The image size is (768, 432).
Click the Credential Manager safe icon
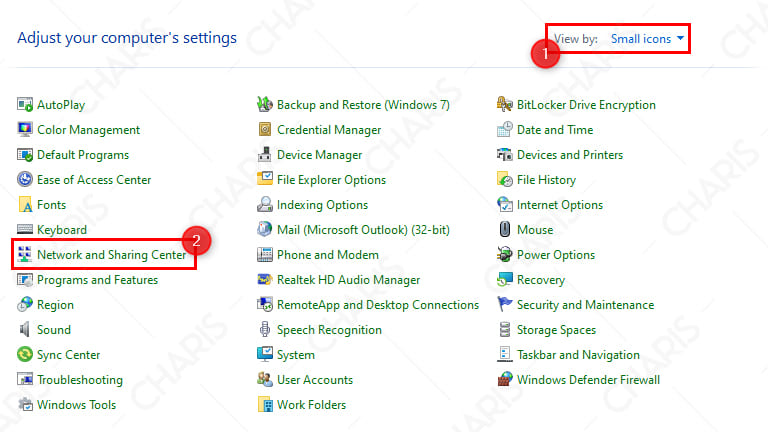point(265,129)
